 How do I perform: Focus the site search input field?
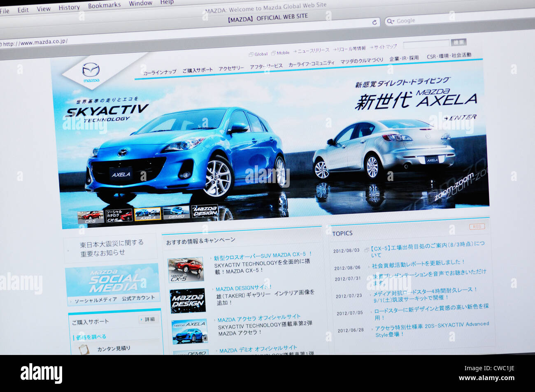tap(426, 43)
